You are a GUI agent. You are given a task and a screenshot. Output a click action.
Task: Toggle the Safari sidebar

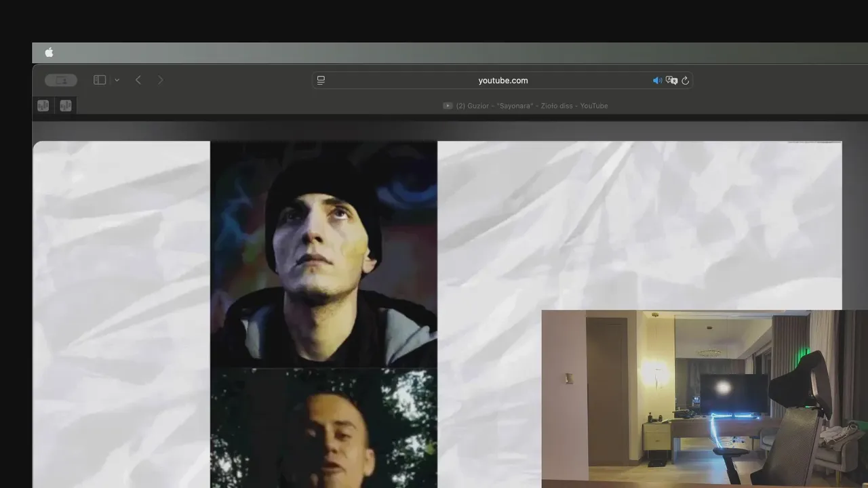(x=100, y=80)
